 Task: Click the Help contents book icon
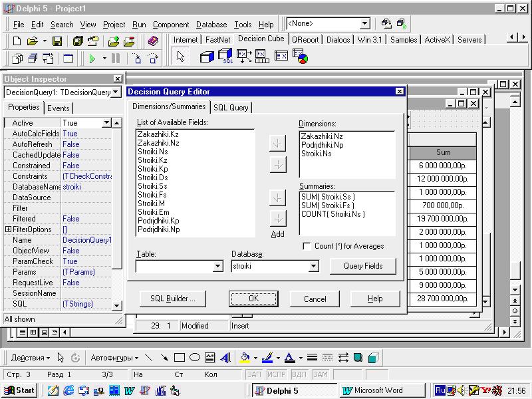point(154,41)
